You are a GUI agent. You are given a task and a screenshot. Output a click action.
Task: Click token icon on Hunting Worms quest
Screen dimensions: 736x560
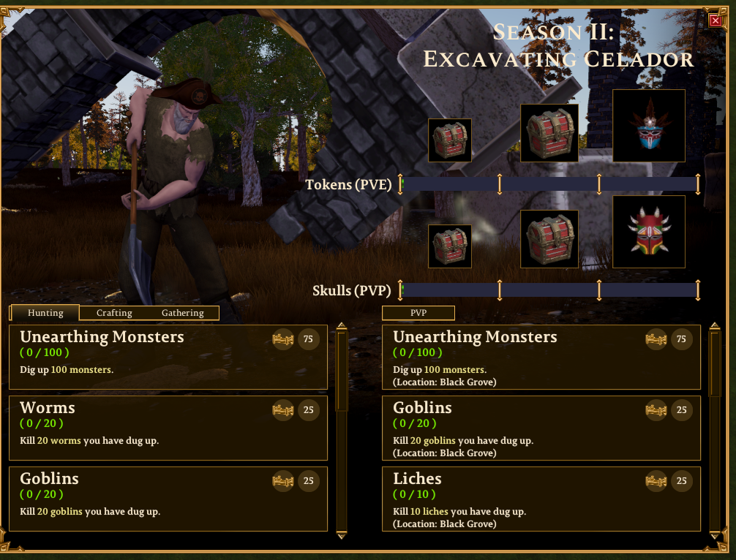tap(283, 410)
